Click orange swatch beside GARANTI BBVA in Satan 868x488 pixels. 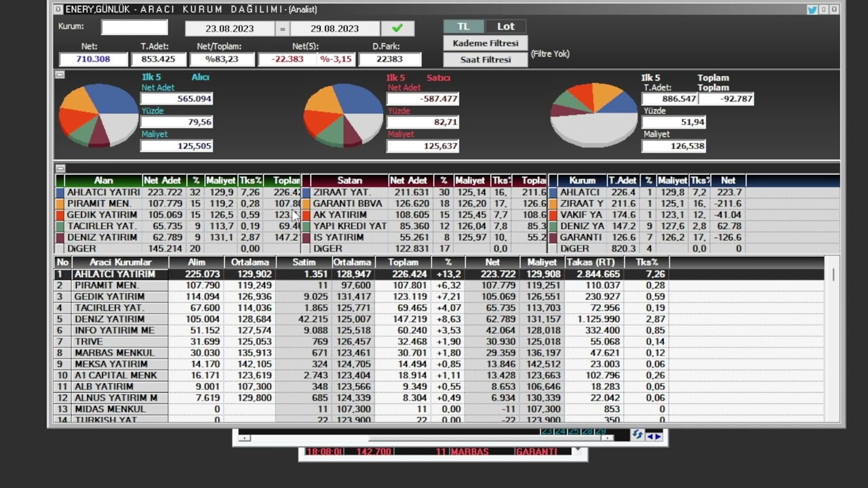(307, 203)
